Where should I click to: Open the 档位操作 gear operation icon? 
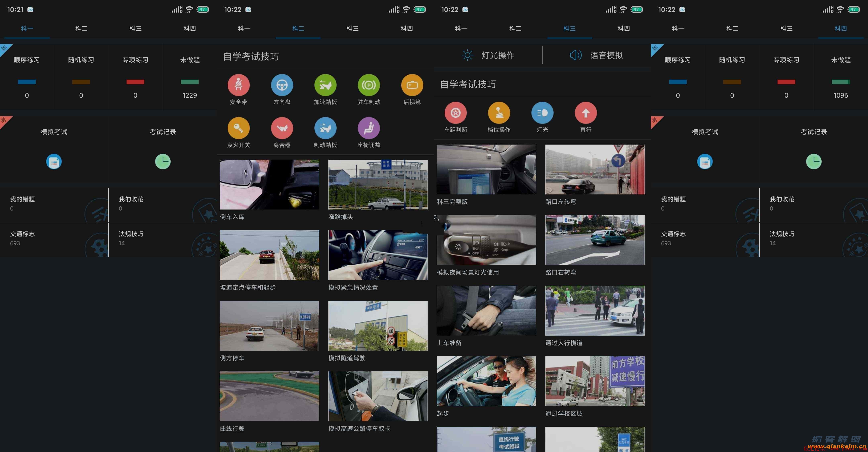(499, 113)
